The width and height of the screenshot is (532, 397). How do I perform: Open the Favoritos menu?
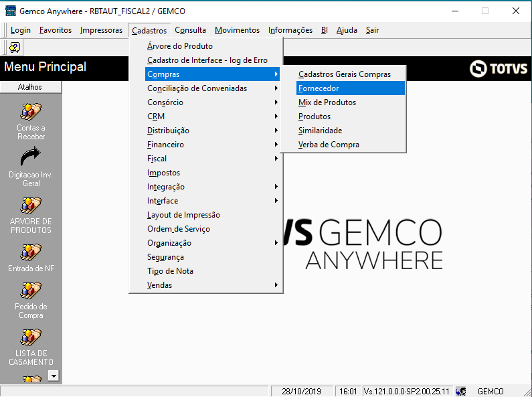click(56, 30)
